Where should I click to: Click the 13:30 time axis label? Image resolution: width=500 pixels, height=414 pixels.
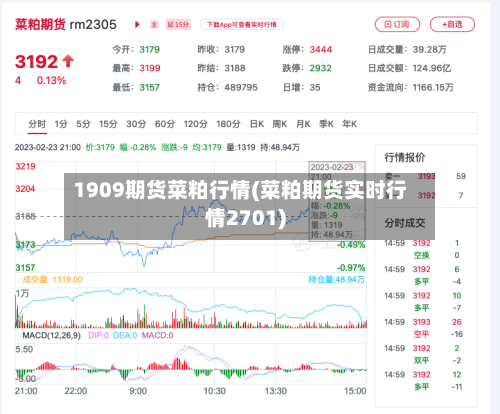tap(276, 391)
